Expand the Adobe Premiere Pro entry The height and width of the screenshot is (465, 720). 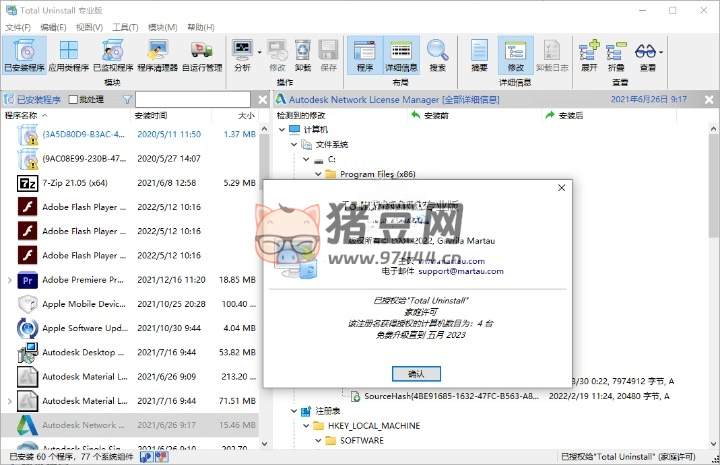[10, 280]
